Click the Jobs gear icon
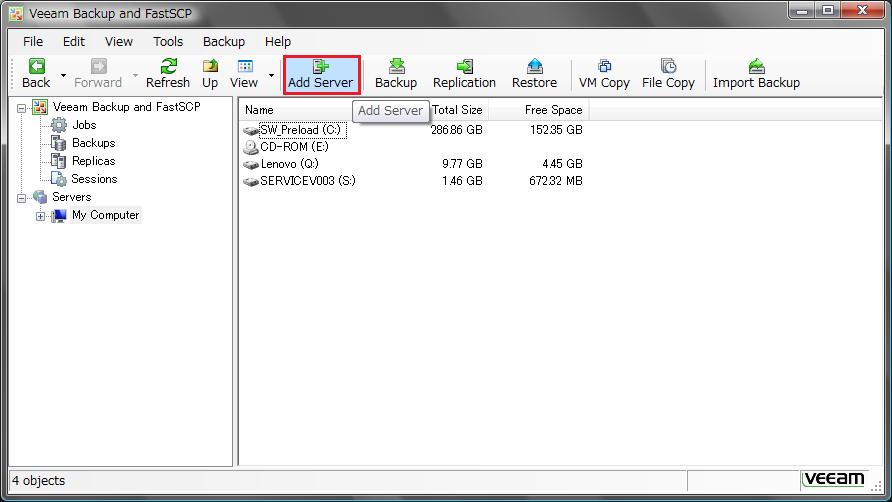The width and height of the screenshot is (892, 502). [59, 125]
